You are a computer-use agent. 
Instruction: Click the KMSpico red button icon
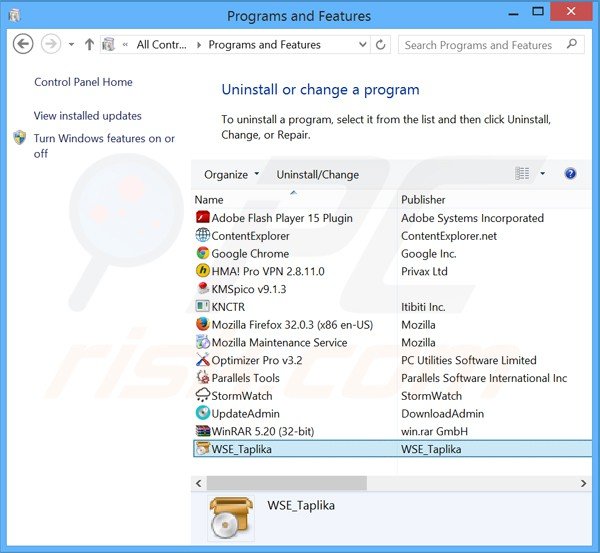pyautogui.click(x=203, y=288)
